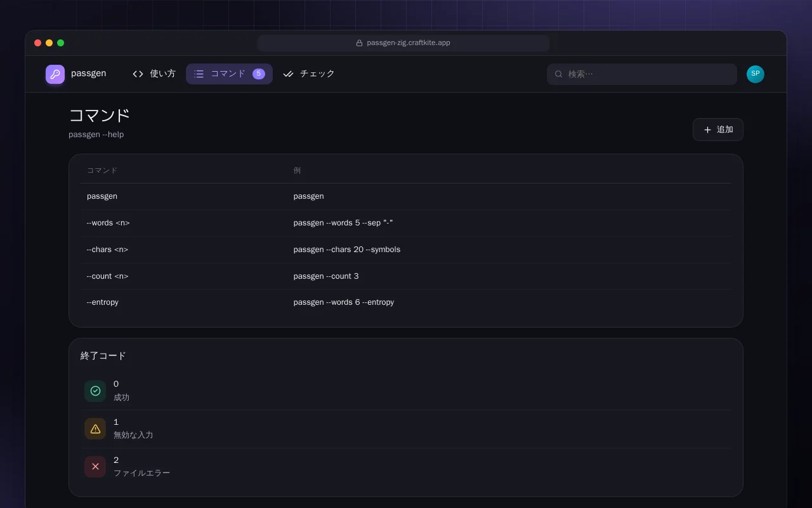The height and width of the screenshot is (508, 812).
Task: Click the code brackets icon beside 使い方
Action: coord(138,74)
